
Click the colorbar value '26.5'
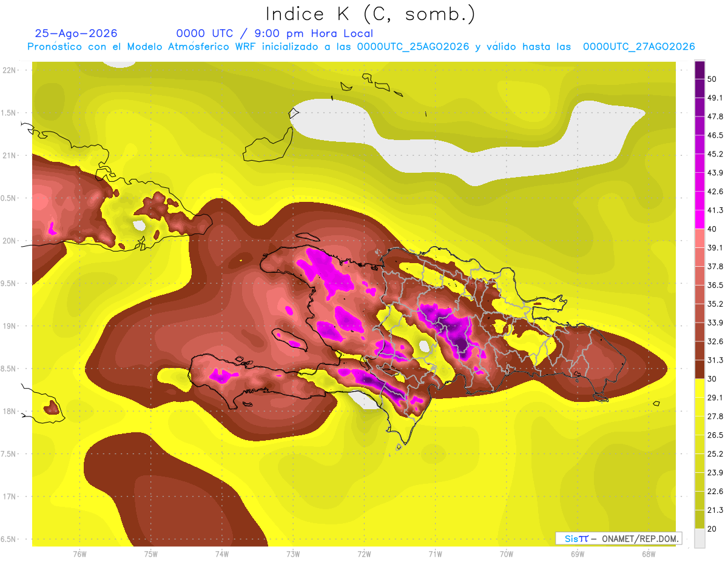715,435
